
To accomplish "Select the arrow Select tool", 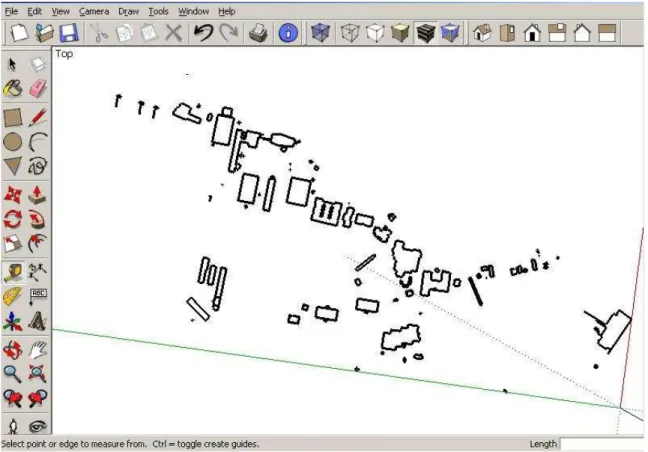I will click(x=12, y=64).
